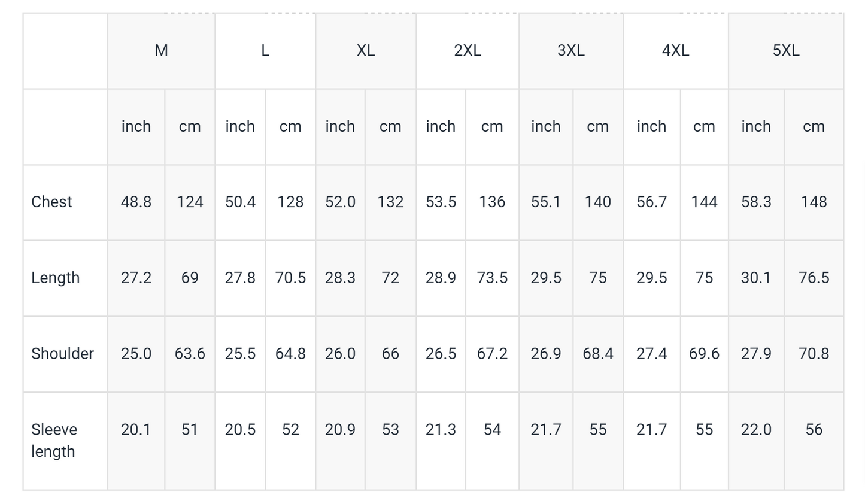Click the 3XL size column header

(570, 51)
